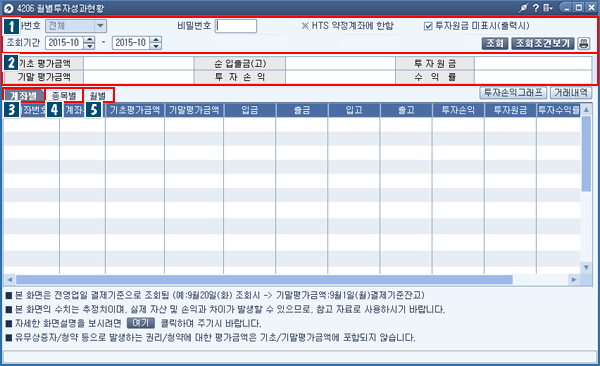Click the app logo icon in title bar
This screenshot has height=366, width=600.
[x=8, y=8]
